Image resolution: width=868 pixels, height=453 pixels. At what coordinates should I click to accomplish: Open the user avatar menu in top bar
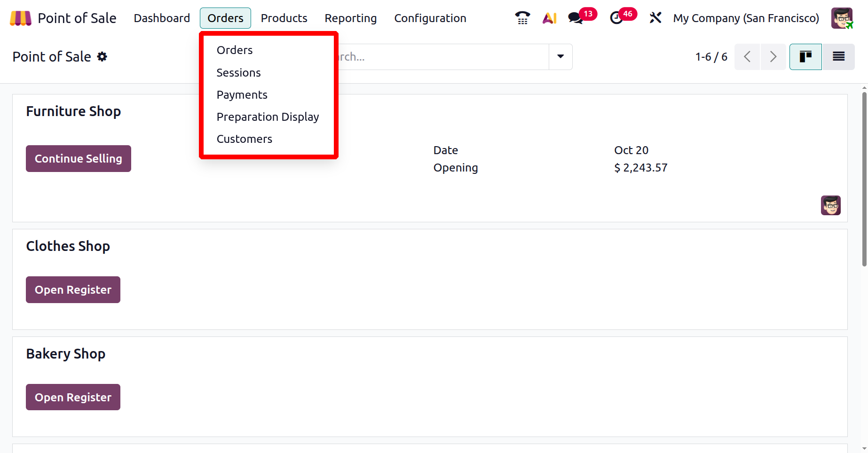coord(842,18)
